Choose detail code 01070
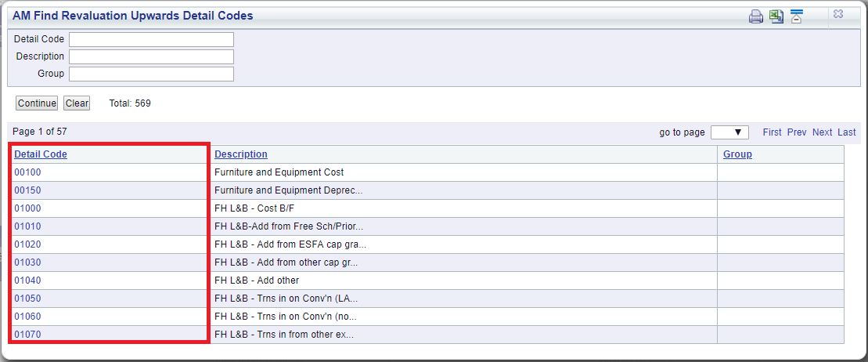 coord(27,335)
